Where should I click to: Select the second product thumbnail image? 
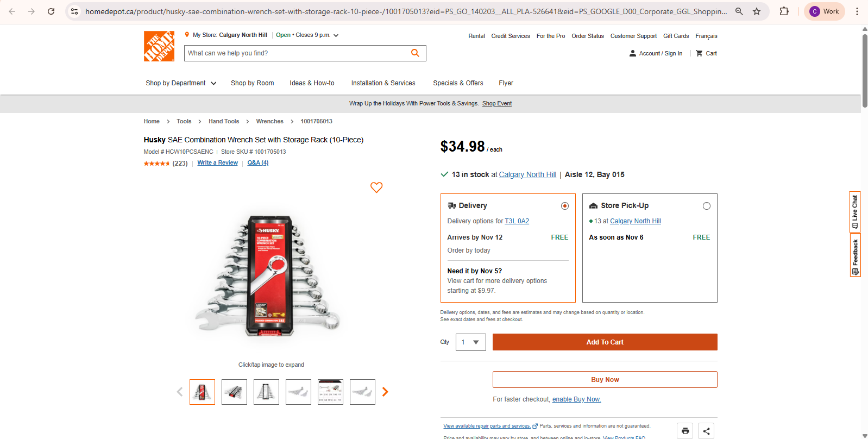coord(234,391)
